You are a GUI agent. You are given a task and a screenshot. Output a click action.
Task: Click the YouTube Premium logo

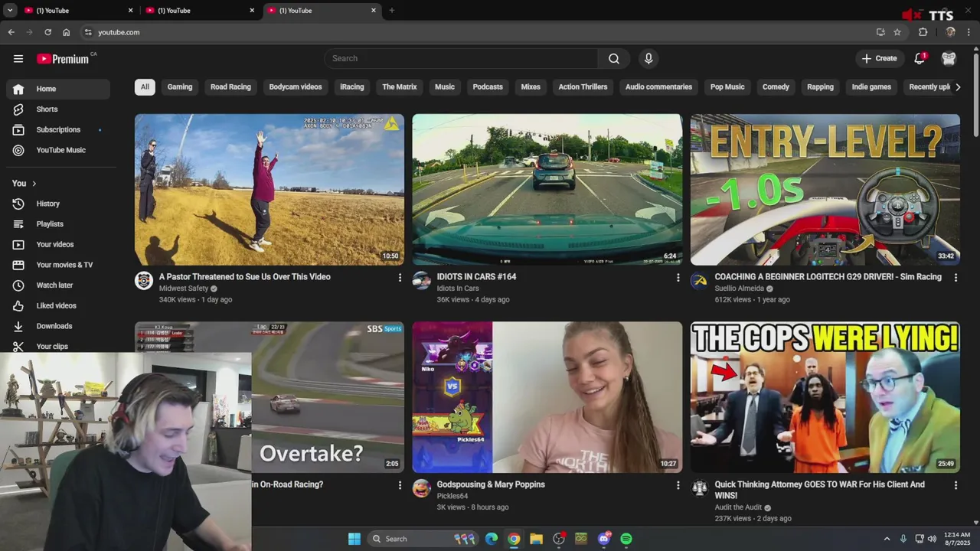63,59
